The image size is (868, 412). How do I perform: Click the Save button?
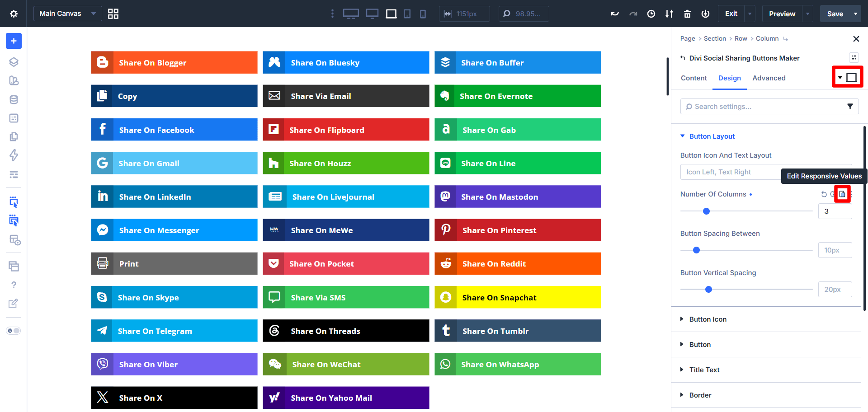coord(835,14)
